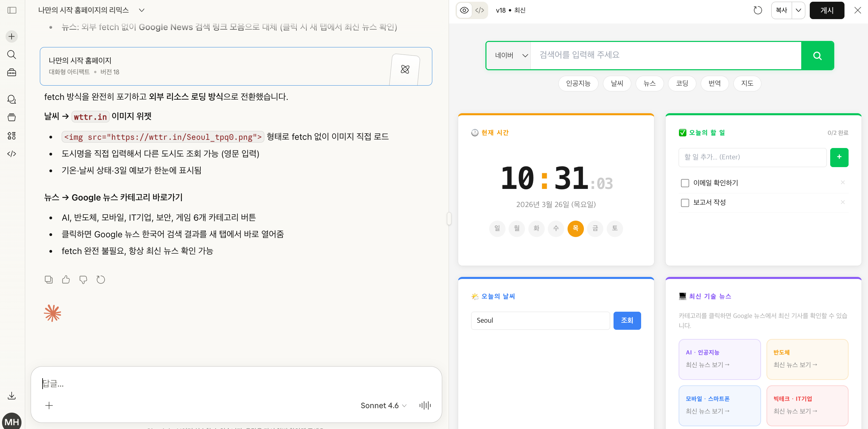Switch to the code view toggle

coord(480,10)
